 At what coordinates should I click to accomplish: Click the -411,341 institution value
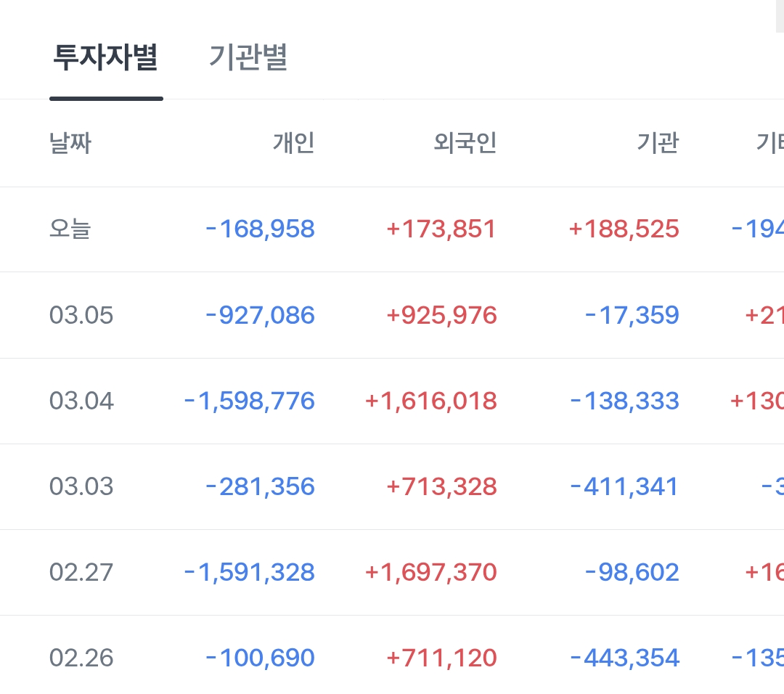tap(624, 486)
